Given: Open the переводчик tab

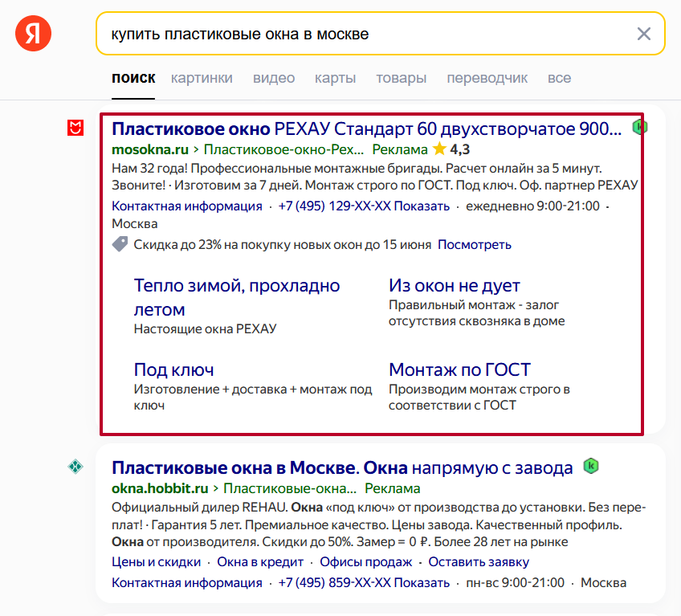Looking at the screenshot, I should pyautogui.click(x=487, y=78).
